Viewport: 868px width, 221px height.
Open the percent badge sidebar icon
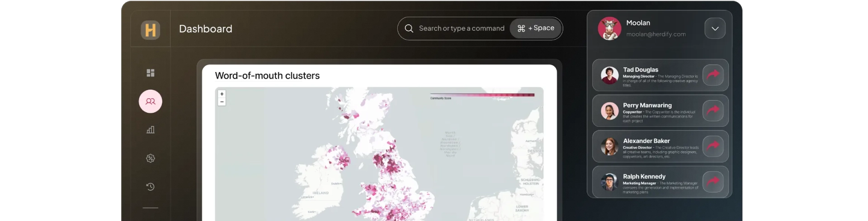tap(151, 158)
